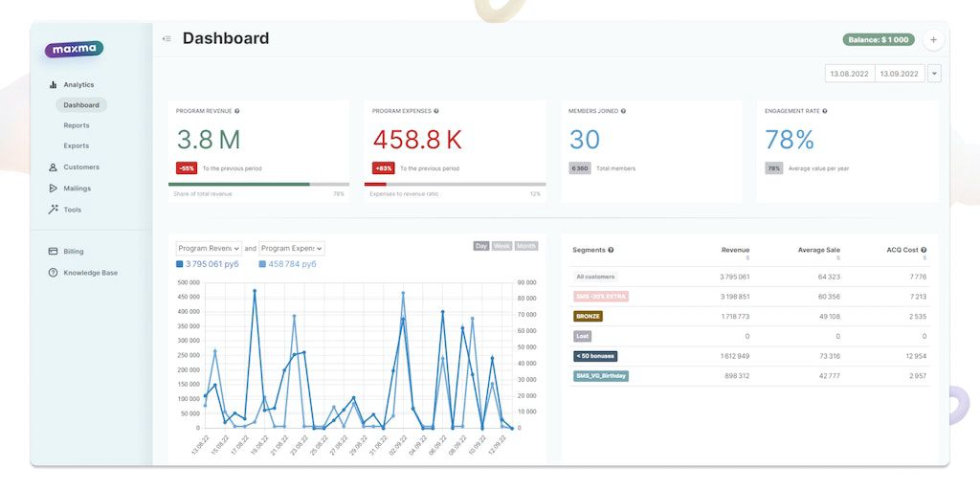Switch the chart to Week view
Image resolution: width=980 pixels, height=490 pixels.
coord(502,246)
